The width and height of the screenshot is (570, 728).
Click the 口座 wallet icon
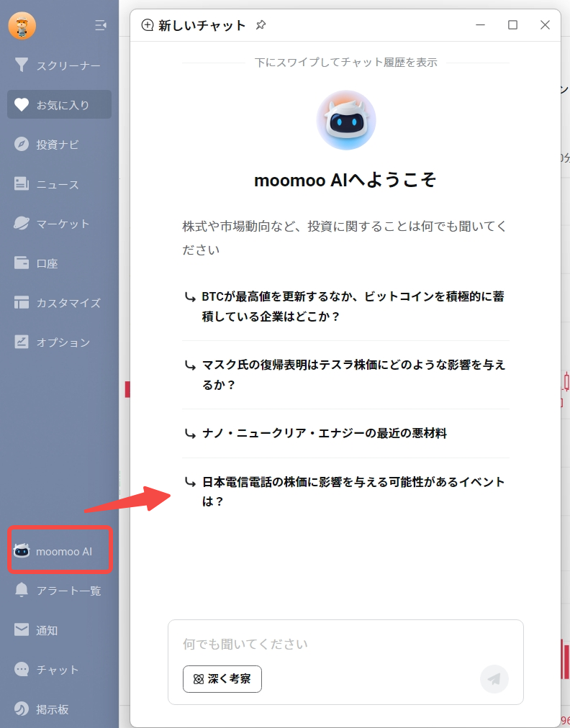(22, 263)
